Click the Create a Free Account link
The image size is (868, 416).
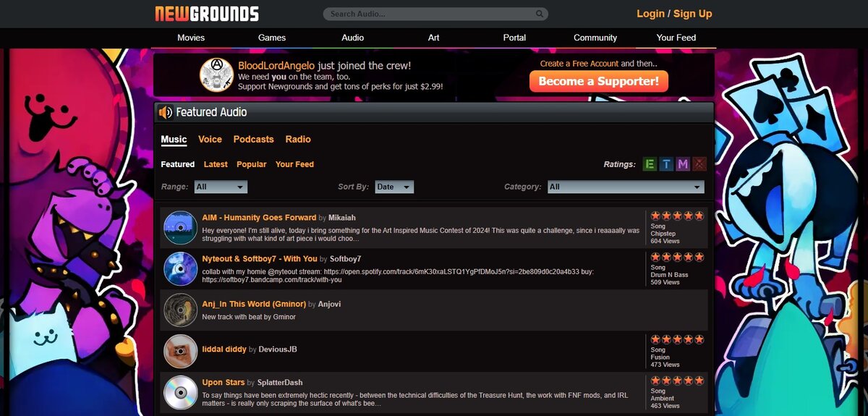[579, 64]
